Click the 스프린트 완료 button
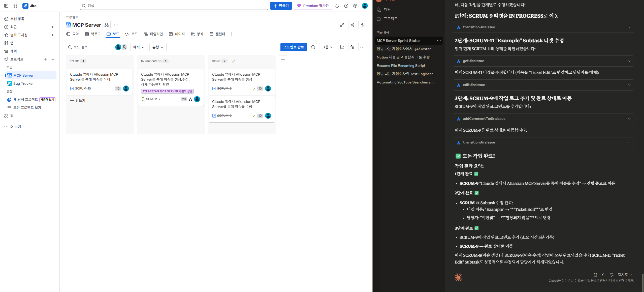The height and width of the screenshot is (292, 644). pyautogui.click(x=294, y=47)
